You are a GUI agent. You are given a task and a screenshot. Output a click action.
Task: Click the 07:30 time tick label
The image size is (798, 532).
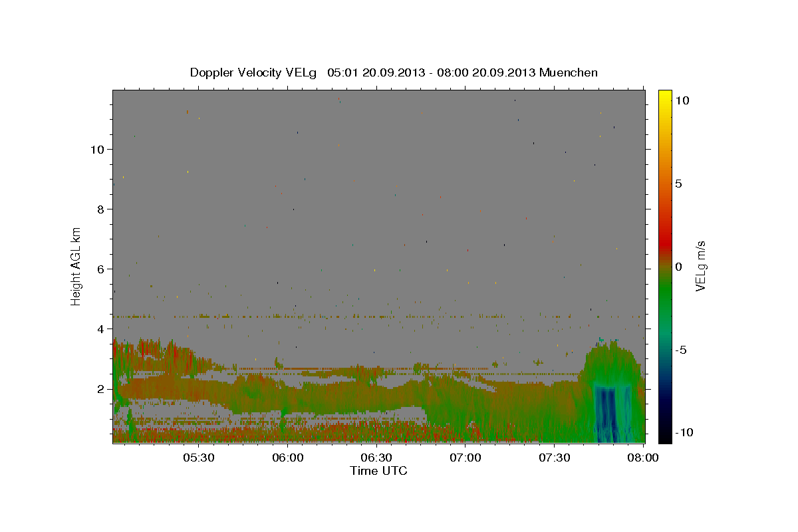(554, 458)
